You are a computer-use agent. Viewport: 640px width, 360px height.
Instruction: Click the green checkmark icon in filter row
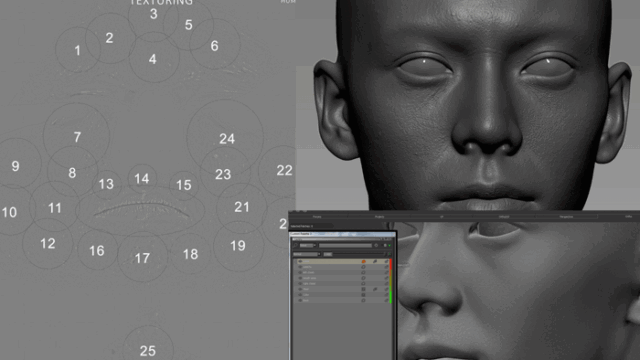[x=389, y=245]
